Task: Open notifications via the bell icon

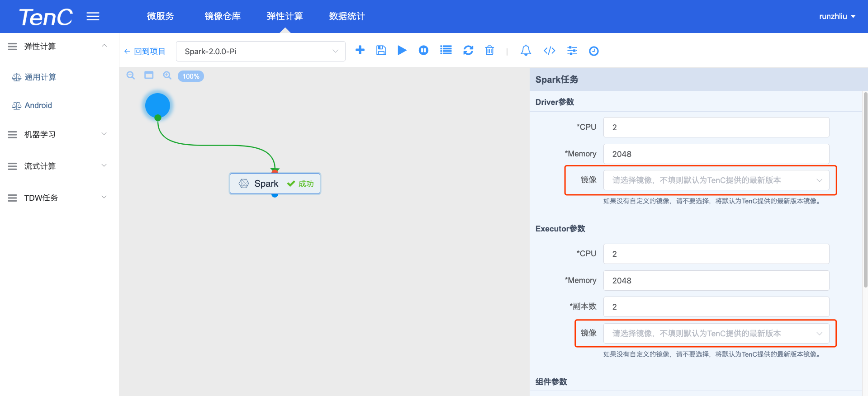Action: (x=526, y=50)
